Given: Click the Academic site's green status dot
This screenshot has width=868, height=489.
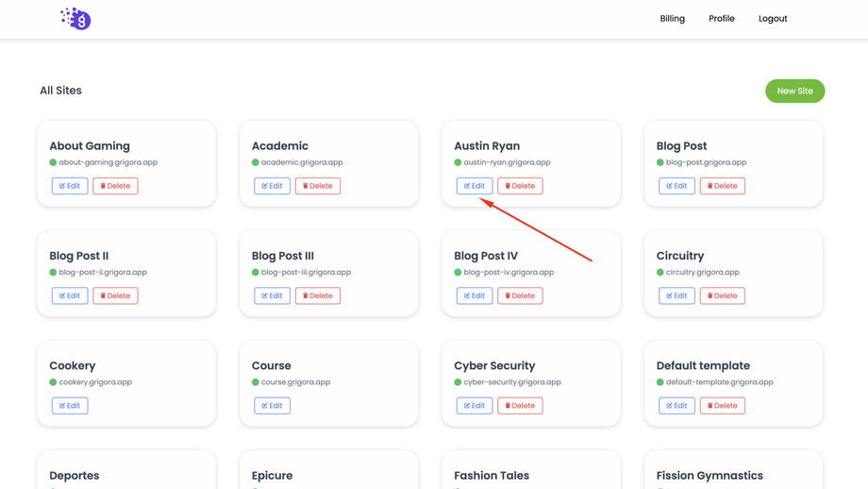Looking at the screenshot, I should [256, 162].
